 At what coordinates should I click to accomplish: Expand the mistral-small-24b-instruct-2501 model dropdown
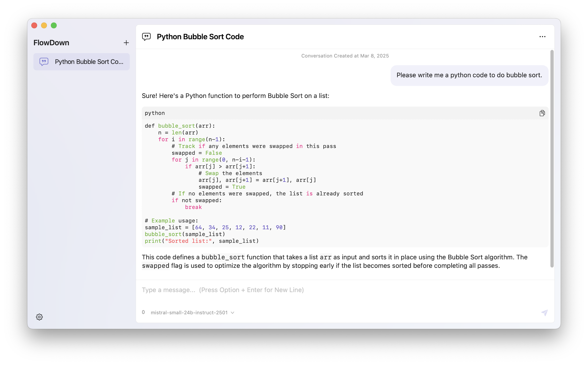click(192, 312)
